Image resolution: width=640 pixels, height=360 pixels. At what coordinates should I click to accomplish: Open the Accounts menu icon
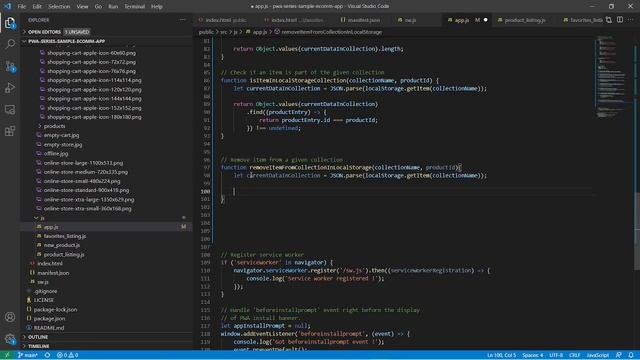click(10, 317)
